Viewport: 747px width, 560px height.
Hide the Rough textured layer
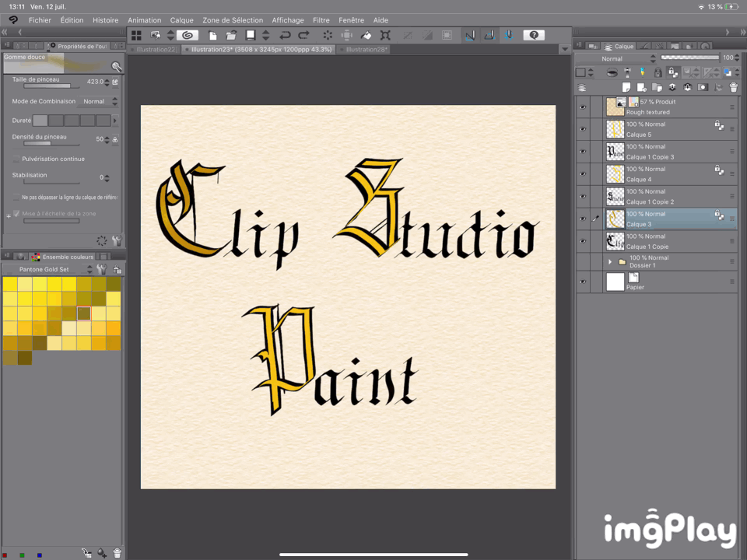[x=582, y=107]
